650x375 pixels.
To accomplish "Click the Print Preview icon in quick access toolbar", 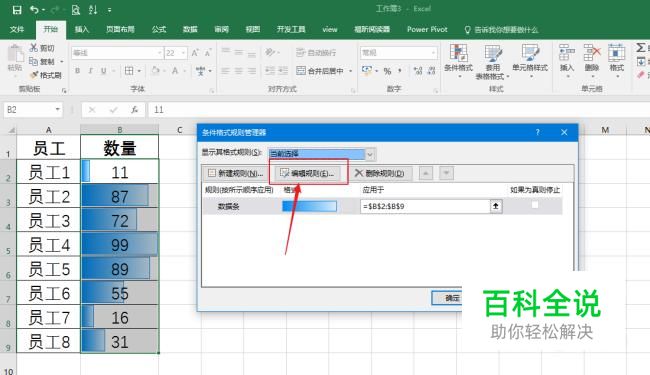I will click(x=75, y=10).
